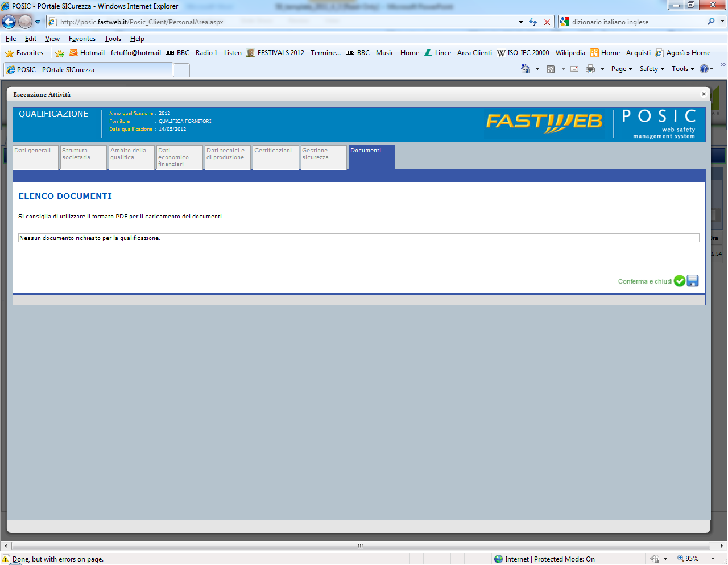Click the browser Forward arrow button
This screenshot has width=728, height=565.
click(25, 22)
